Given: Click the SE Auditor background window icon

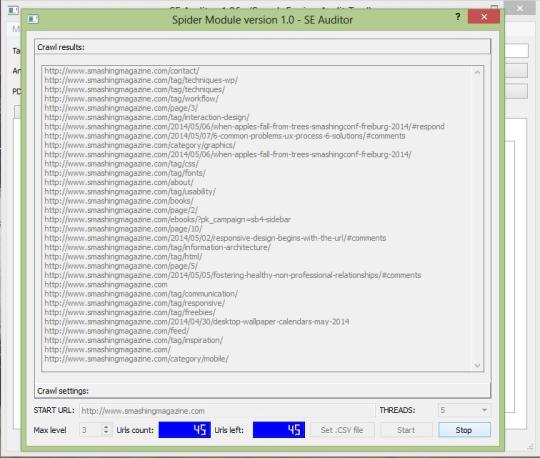Looking at the screenshot, I should (13, 10).
